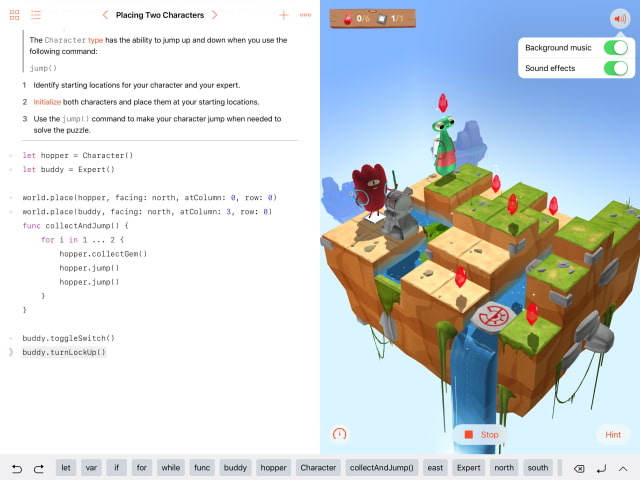Tap the type glossary link
This screenshot has width=640, height=480.
click(x=96, y=40)
